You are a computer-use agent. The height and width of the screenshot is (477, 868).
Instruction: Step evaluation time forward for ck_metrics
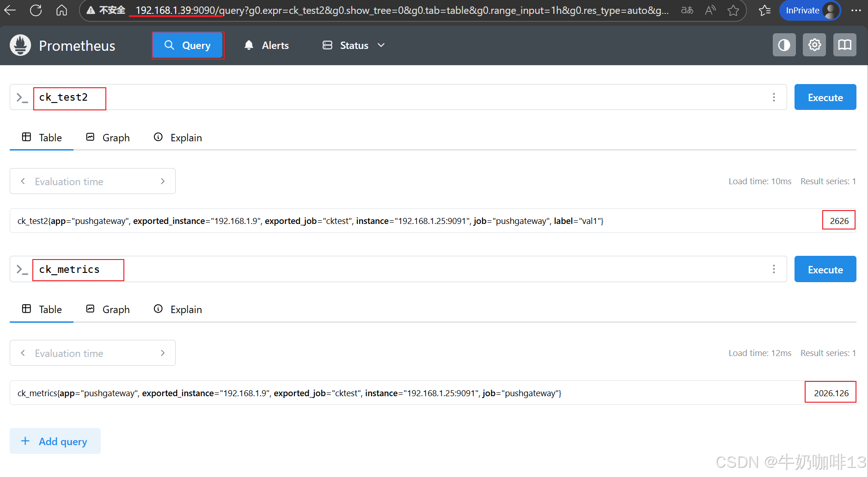163,353
